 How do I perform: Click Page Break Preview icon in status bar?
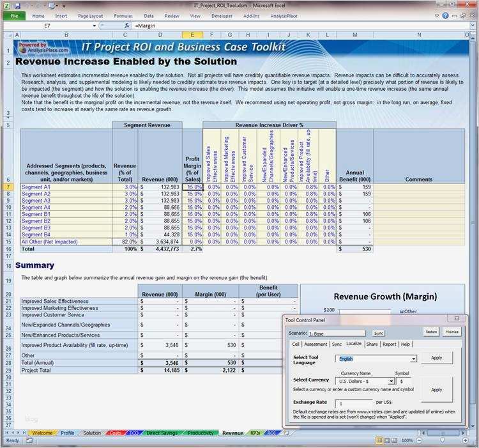[393, 441]
